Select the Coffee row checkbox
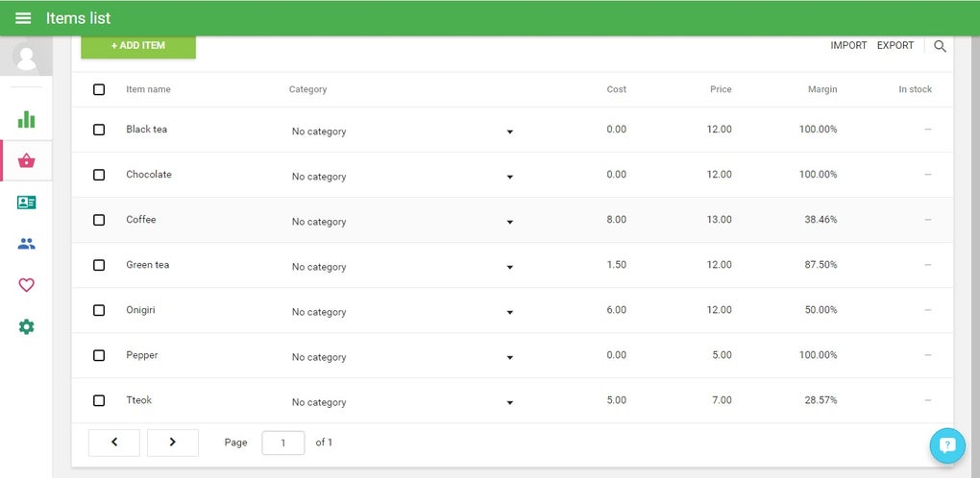Screen dimensions: 980x478 point(99,220)
